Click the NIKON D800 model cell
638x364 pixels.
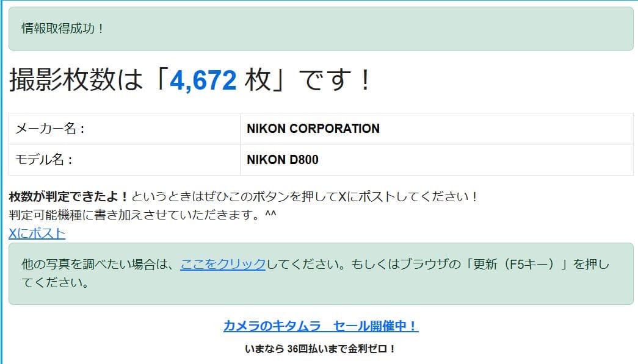tap(437, 160)
